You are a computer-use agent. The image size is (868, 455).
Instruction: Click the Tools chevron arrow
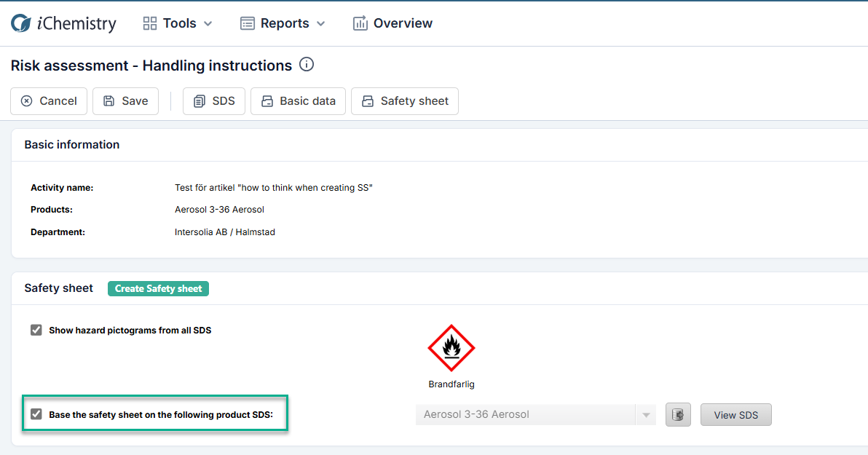[208, 24]
